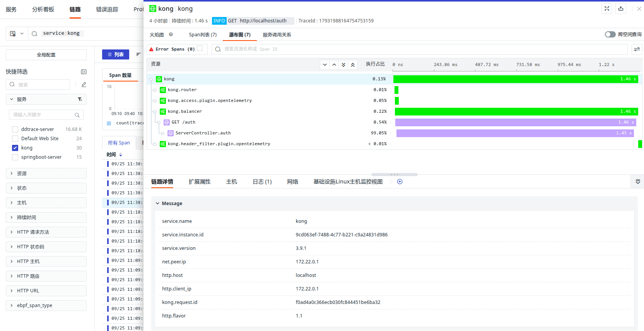Screen dimensions: 644x331
Task: Click help icon next to flame graph tab
Action: [x=171, y=34]
